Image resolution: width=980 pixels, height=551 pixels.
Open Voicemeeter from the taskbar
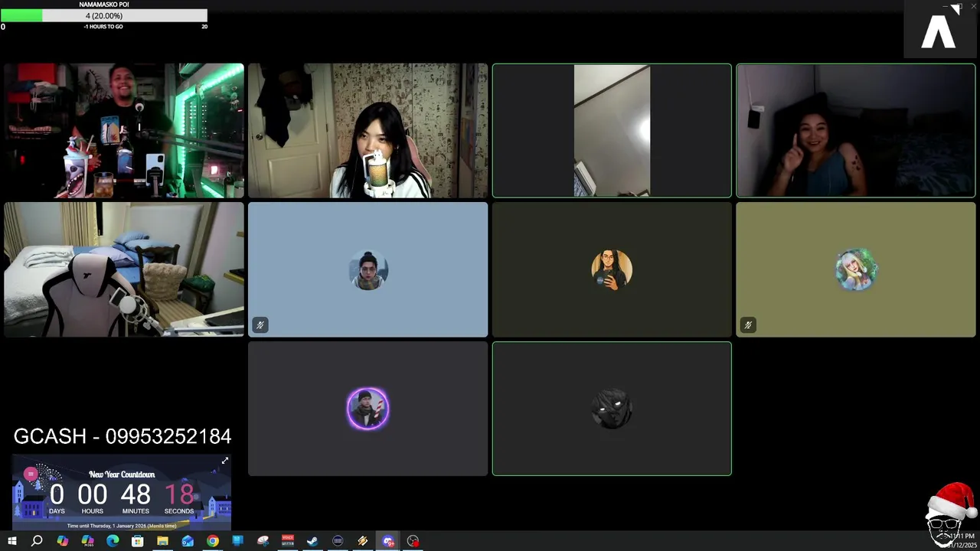[x=288, y=541]
